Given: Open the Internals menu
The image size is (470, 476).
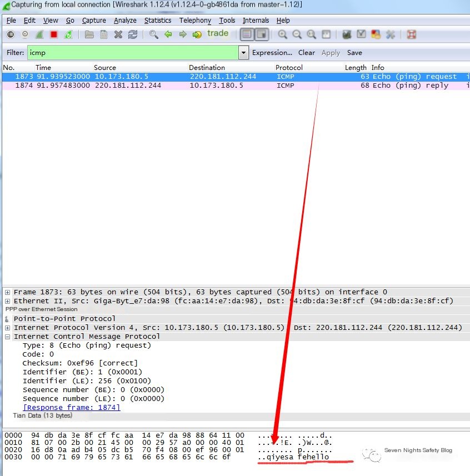Looking at the screenshot, I should click(256, 21).
